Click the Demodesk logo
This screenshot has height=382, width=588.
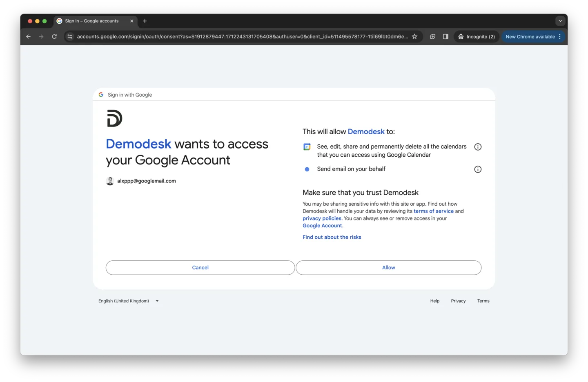114,118
